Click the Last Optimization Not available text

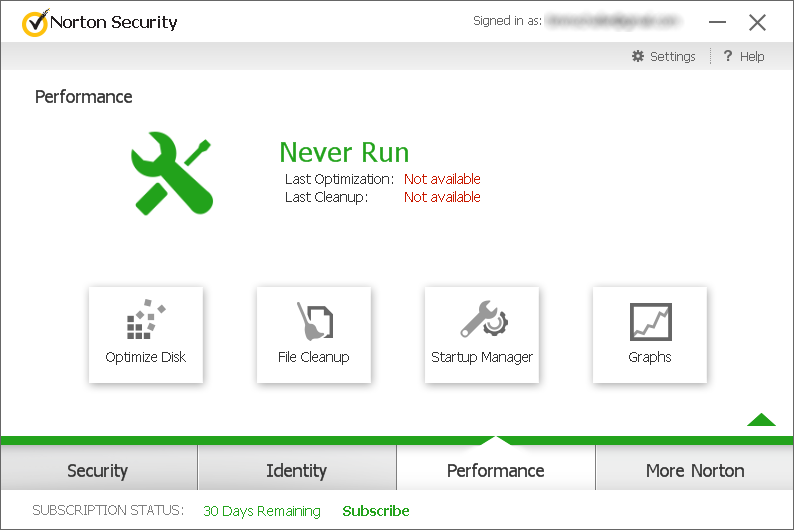442,179
